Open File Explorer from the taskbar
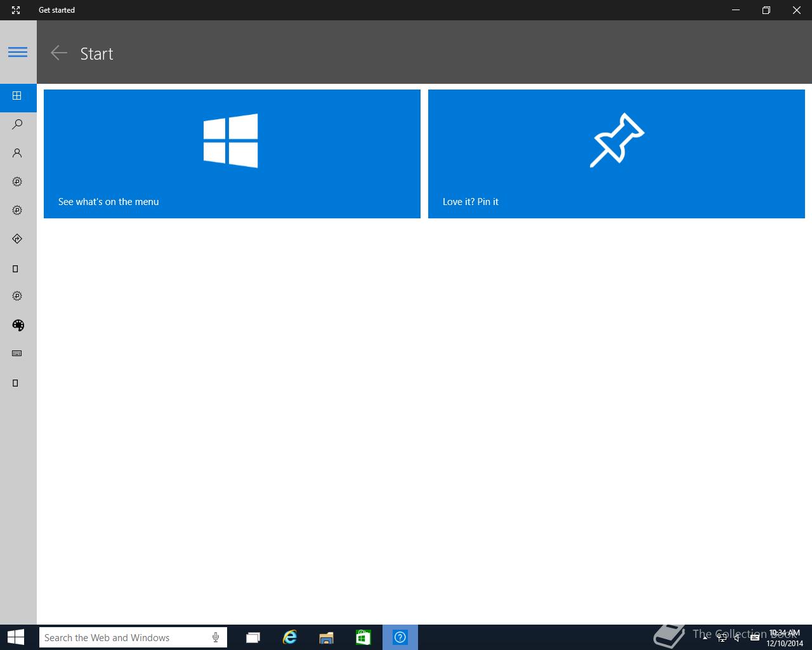This screenshot has width=812, height=650. pos(327,637)
